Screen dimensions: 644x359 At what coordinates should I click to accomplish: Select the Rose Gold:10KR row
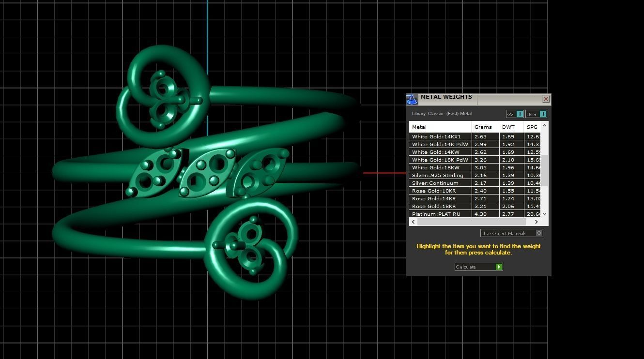click(475, 191)
